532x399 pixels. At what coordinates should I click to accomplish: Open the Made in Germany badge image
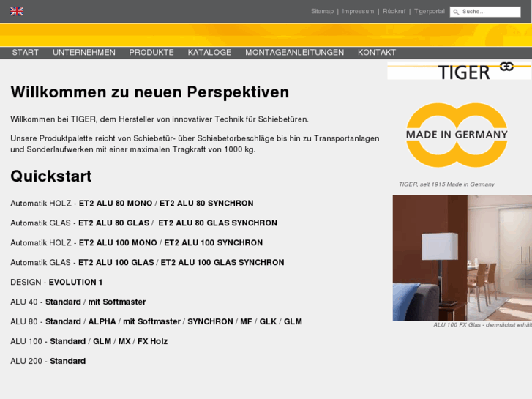pyautogui.click(x=457, y=135)
